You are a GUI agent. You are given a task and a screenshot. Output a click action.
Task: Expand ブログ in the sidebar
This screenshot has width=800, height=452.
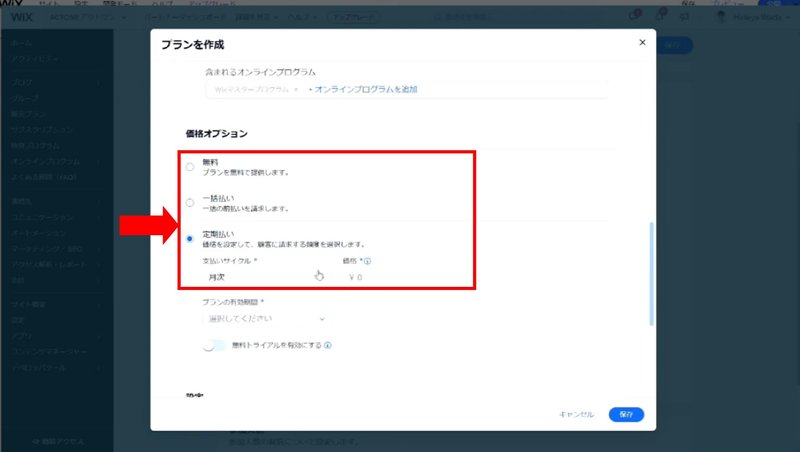(56, 82)
